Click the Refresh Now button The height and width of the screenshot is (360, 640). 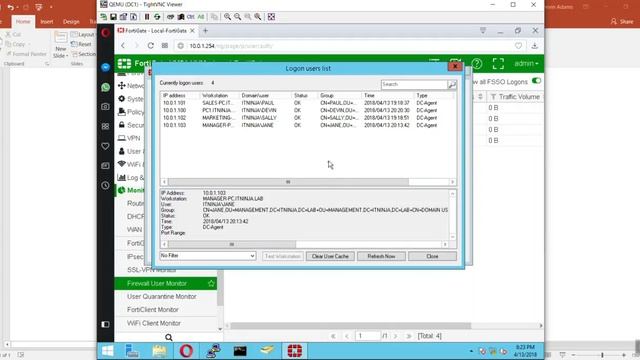point(381,256)
